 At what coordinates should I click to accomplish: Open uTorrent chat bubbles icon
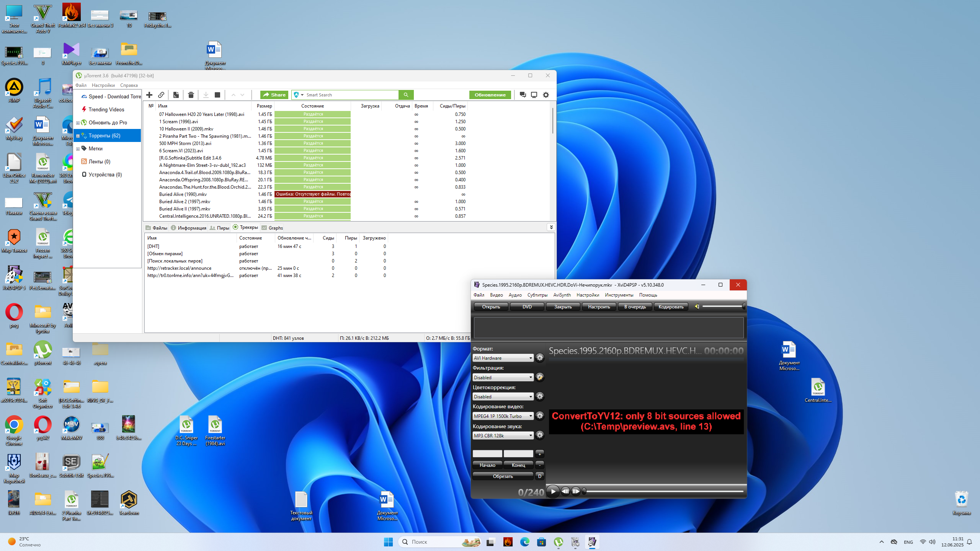click(523, 95)
